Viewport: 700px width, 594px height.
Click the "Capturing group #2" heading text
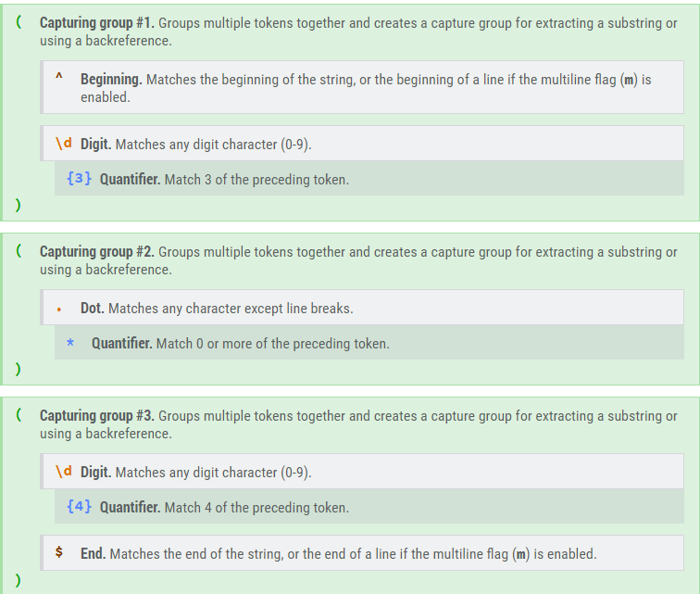click(96, 252)
